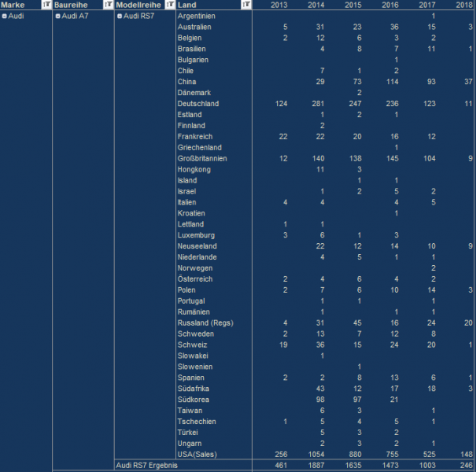This screenshot has width=476, height=472.
Task: Select the Großbritannien row label
Action: point(202,158)
